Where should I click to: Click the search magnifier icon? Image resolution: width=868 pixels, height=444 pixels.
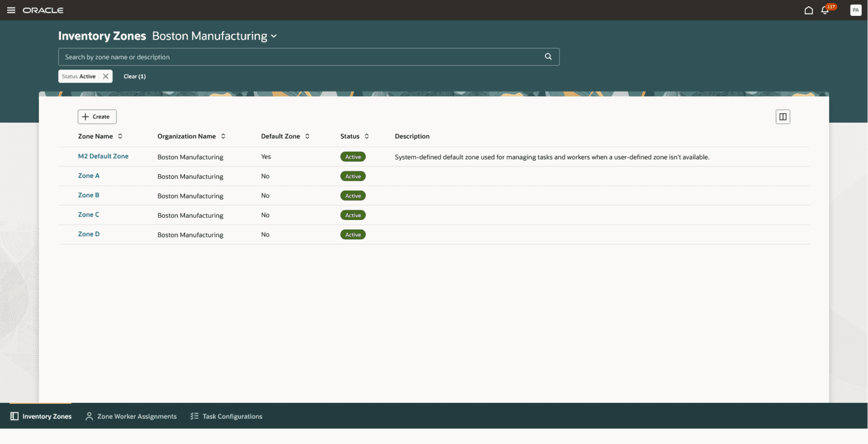548,57
